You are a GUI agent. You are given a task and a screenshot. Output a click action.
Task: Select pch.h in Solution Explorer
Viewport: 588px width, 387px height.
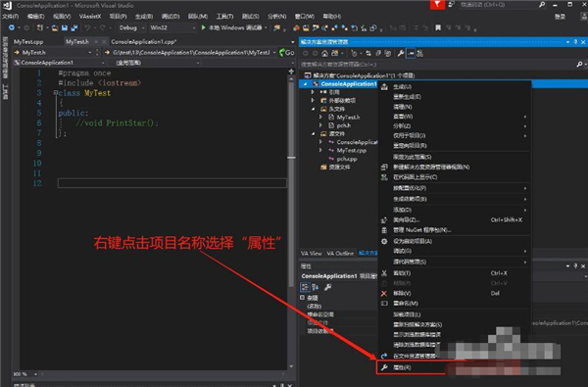(344, 125)
